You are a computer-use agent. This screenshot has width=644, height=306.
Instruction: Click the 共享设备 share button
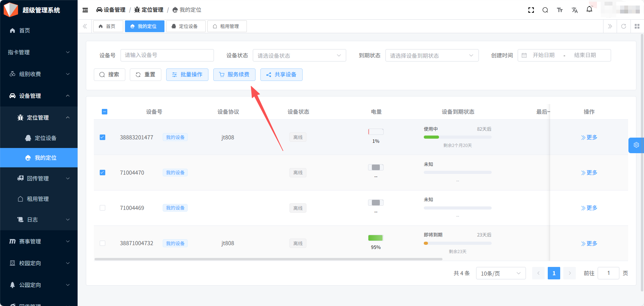pyautogui.click(x=281, y=74)
